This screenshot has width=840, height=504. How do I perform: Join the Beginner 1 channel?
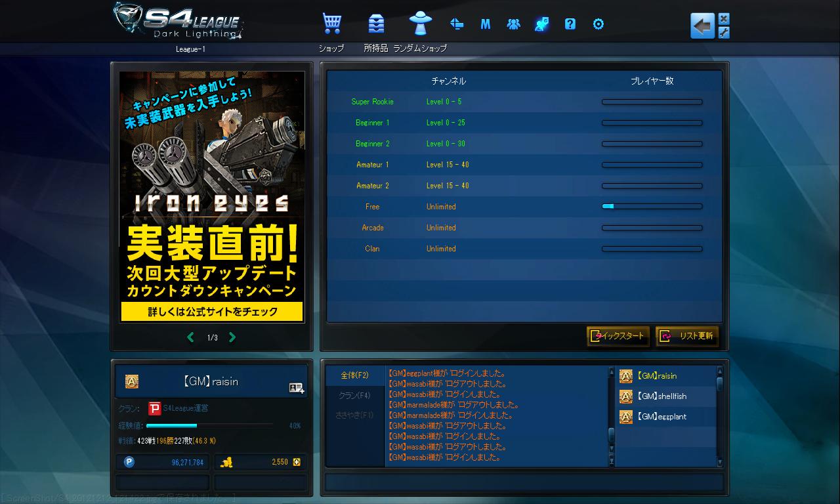[x=524, y=123]
